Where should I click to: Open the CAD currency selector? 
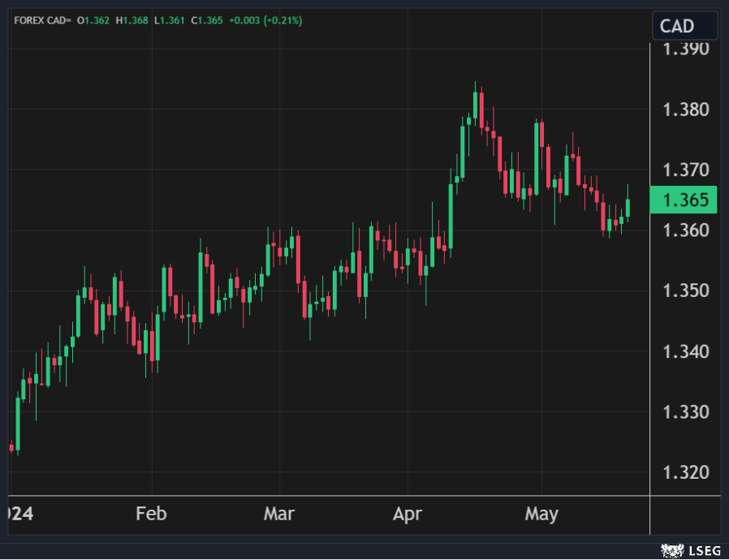684,26
